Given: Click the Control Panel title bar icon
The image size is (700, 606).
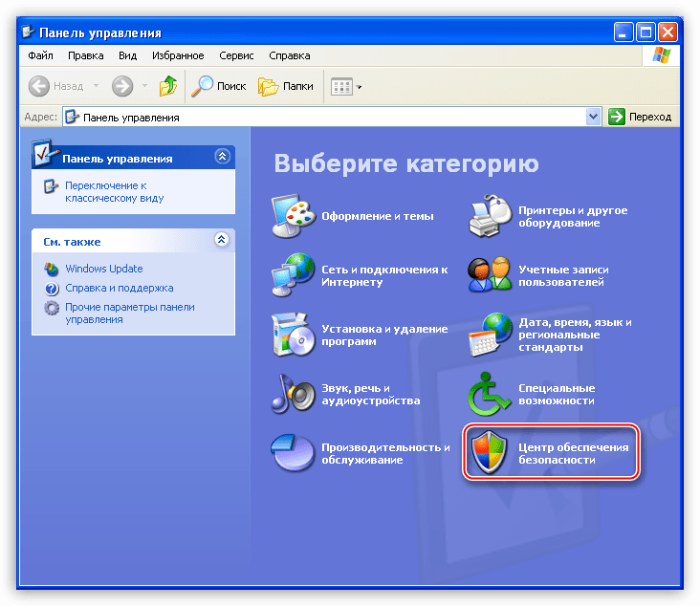Looking at the screenshot, I should (x=28, y=32).
